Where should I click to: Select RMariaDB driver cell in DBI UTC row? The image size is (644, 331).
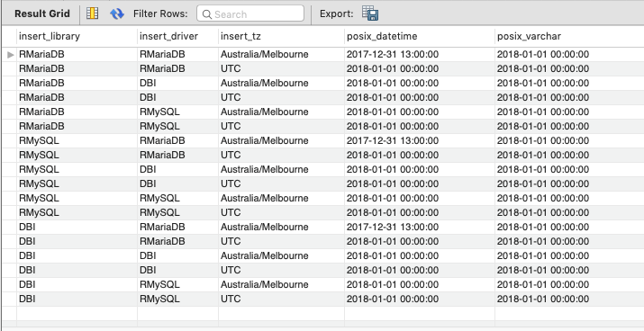pyautogui.click(x=177, y=241)
